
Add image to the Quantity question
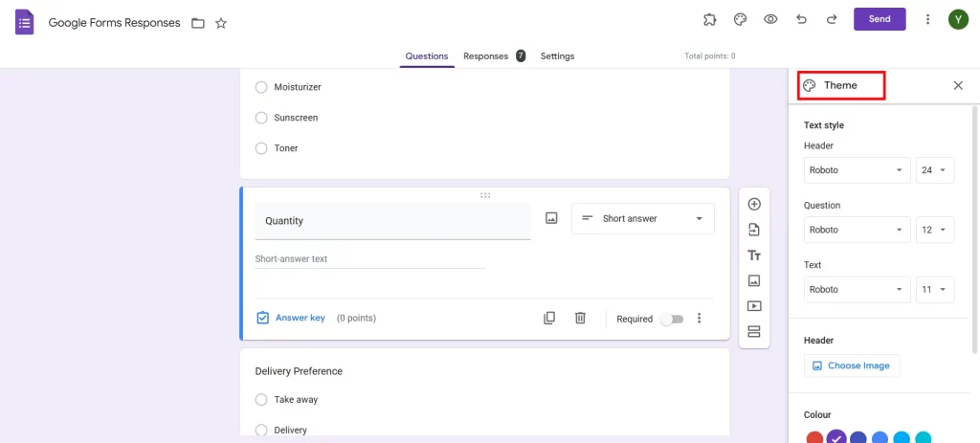click(551, 218)
